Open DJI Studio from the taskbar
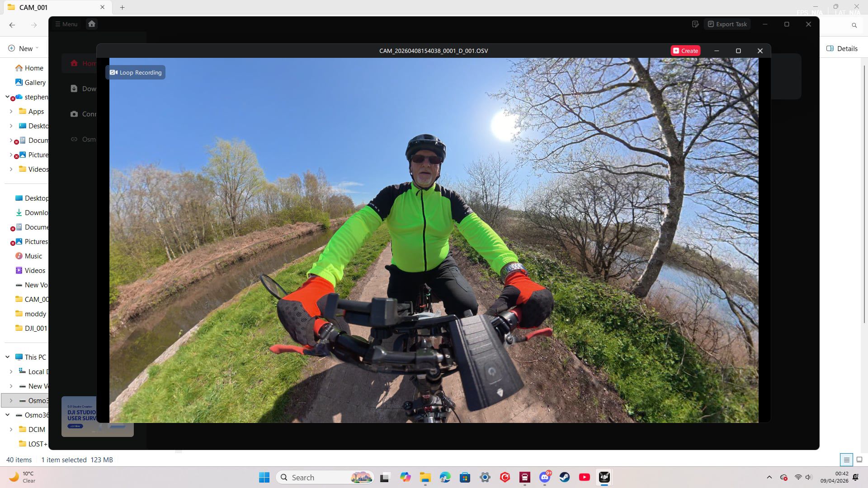 [604, 477]
